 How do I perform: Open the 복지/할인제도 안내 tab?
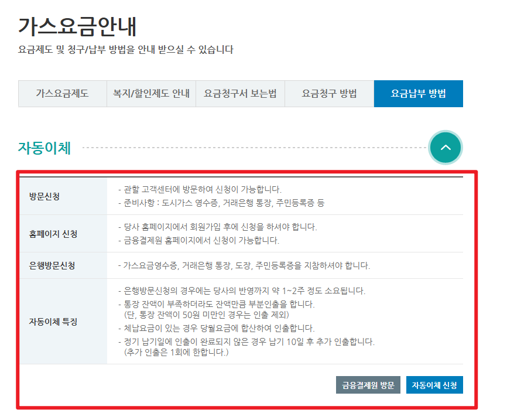click(151, 93)
